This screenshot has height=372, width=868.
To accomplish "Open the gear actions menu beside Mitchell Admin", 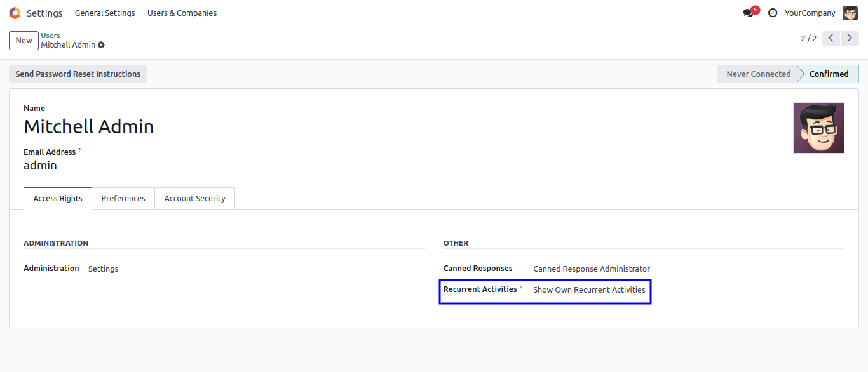I will click(102, 45).
